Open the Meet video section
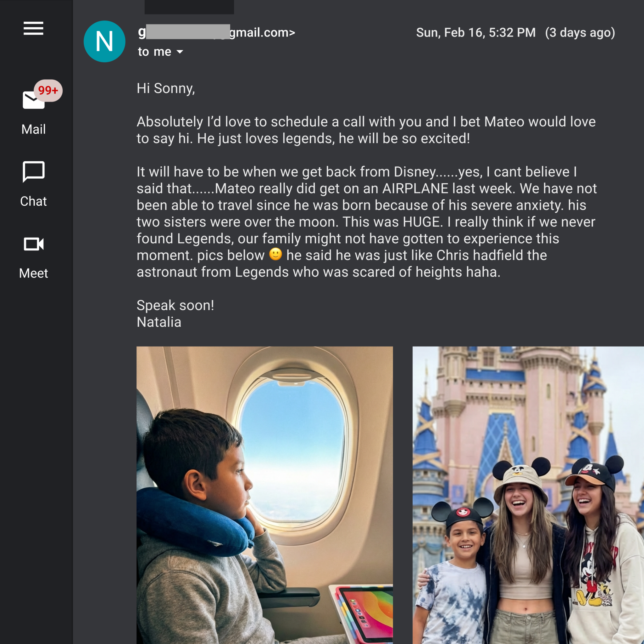 click(x=33, y=257)
